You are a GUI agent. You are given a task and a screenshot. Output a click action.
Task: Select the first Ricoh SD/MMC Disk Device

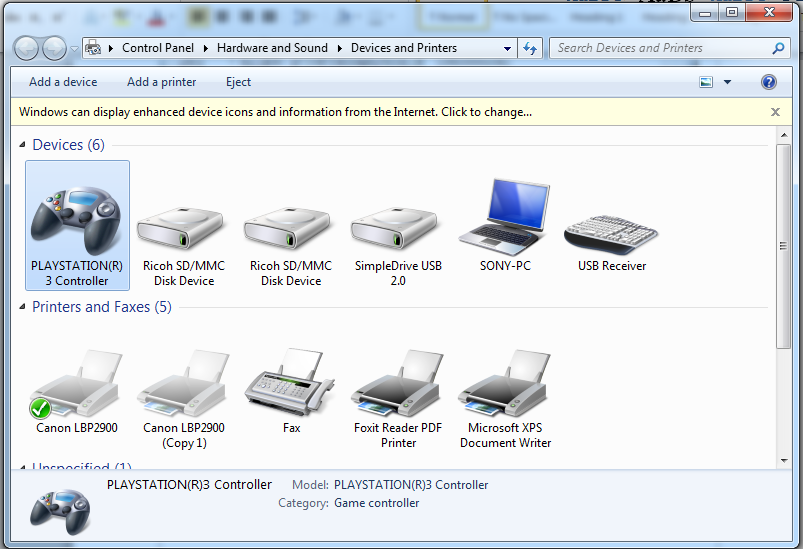pos(180,228)
